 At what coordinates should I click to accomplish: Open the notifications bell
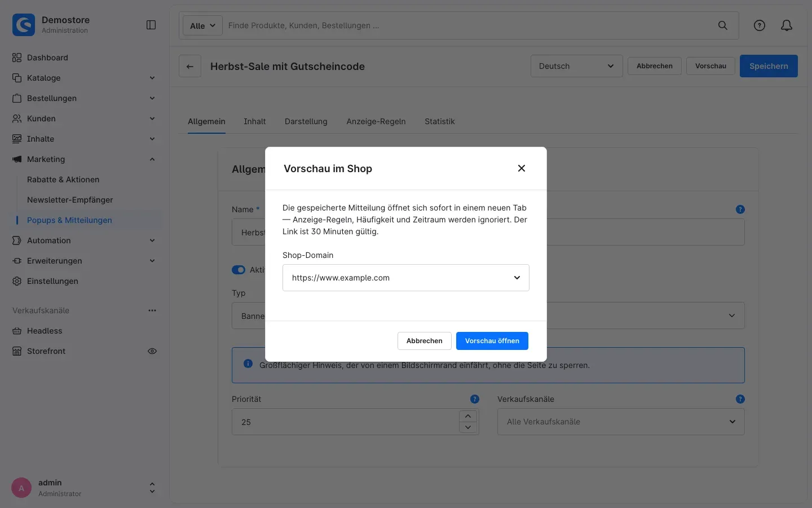click(x=787, y=25)
